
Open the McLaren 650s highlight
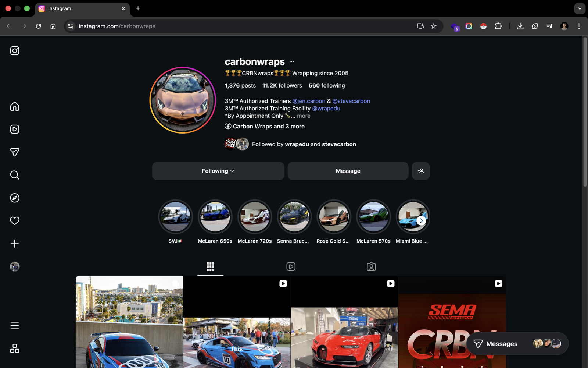coord(215,217)
